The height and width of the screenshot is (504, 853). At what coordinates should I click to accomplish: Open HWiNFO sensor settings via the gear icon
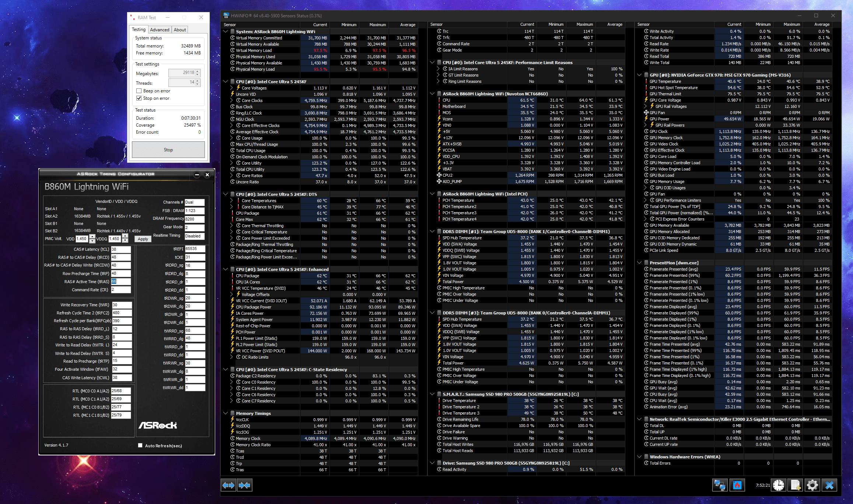point(812,485)
